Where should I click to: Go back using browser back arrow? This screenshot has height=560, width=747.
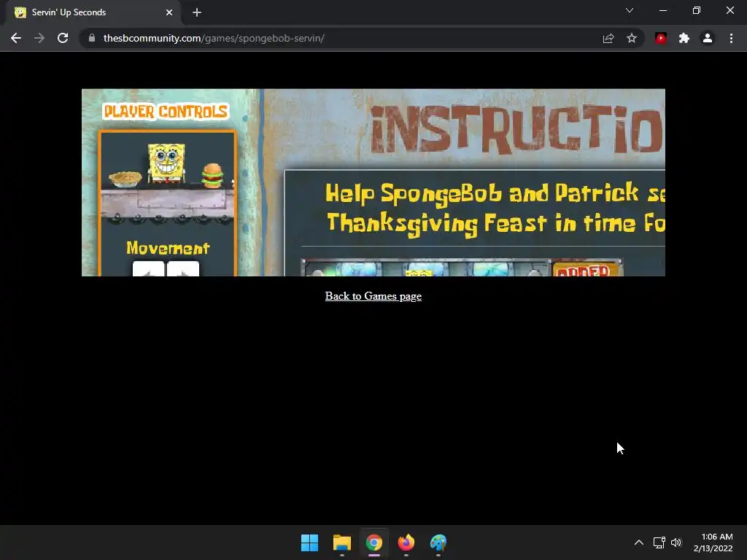pyautogui.click(x=16, y=38)
